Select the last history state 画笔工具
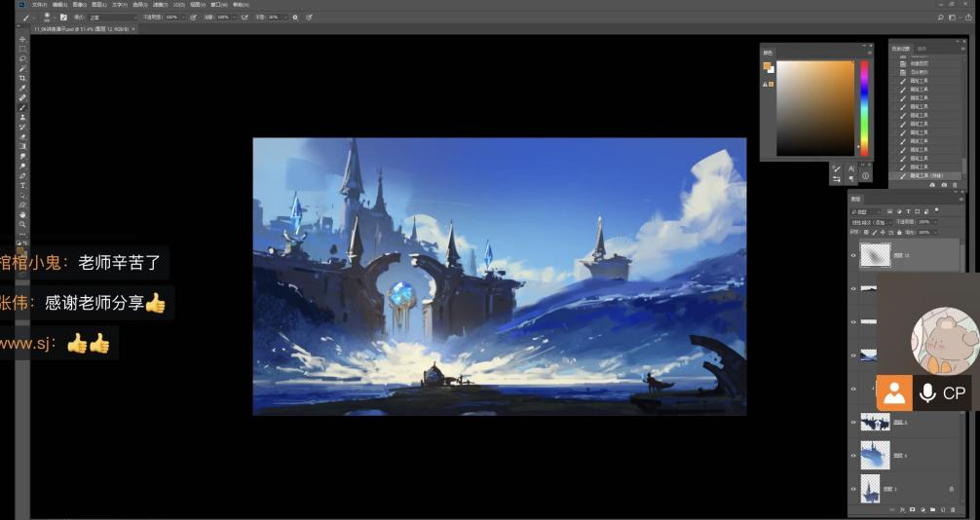The image size is (980, 520). coord(925,175)
